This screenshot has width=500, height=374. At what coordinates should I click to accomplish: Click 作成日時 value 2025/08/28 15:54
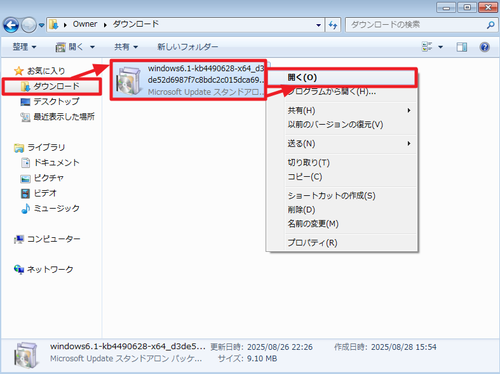pos(404,347)
